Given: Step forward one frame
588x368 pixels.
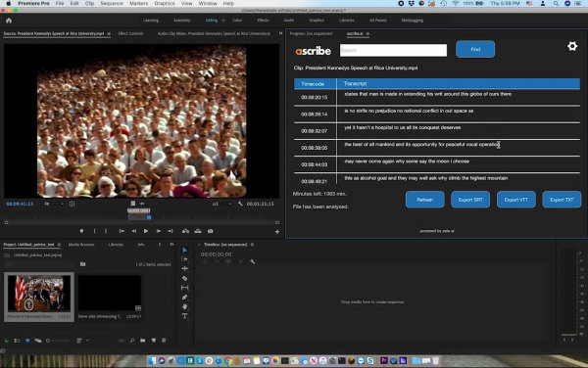Looking at the screenshot, I should 158,231.
